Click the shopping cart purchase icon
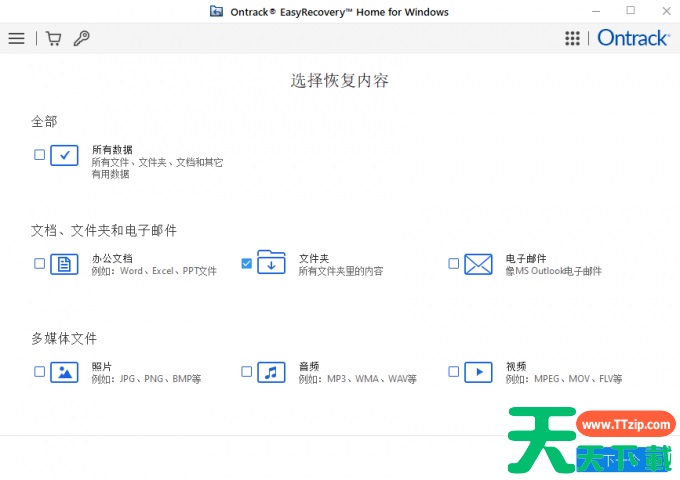 point(53,38)
